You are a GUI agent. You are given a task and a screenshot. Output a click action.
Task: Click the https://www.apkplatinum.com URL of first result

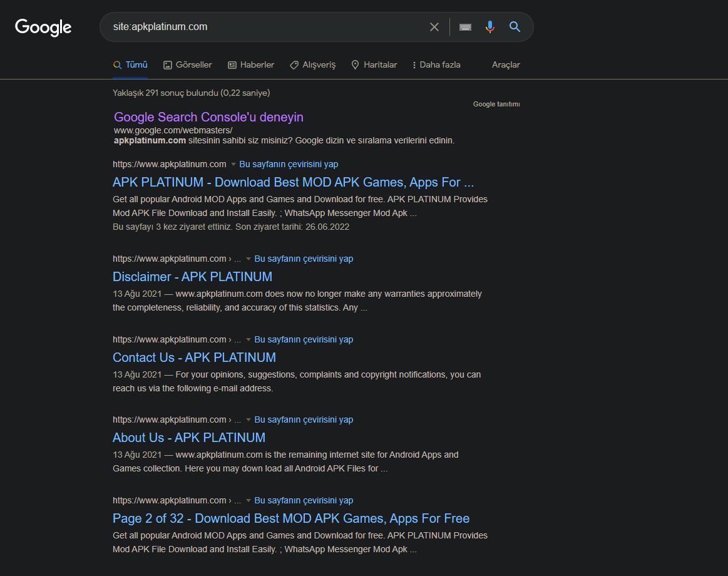tap(170, 165)
